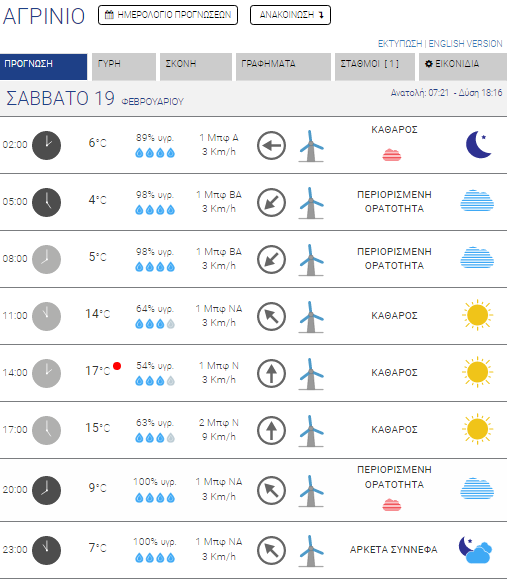
Task: Click the red warning cloud at 02:00
Action: (x=392, y=155)
